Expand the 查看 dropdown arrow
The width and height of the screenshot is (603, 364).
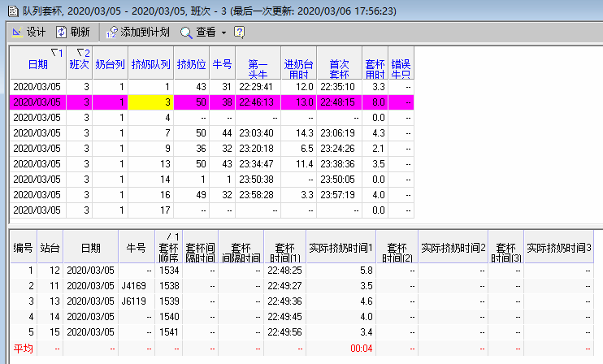pyautogui.click(x=223, y=32)
